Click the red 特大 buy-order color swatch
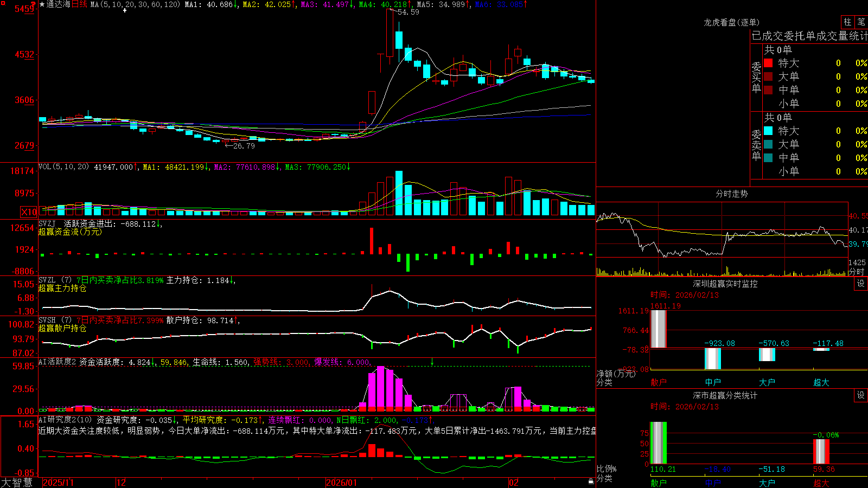The image size is (868, 488). pos(768,63)
